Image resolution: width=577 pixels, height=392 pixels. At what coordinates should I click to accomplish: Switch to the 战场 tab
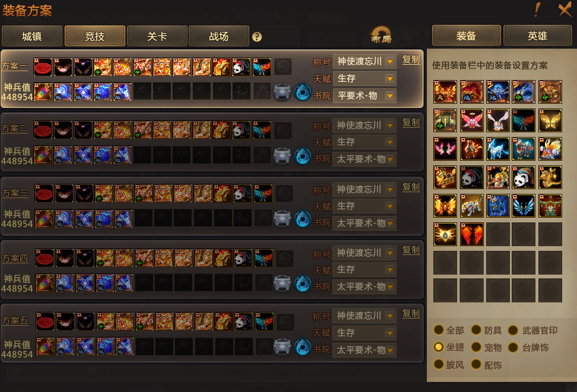tap(219, 36)
